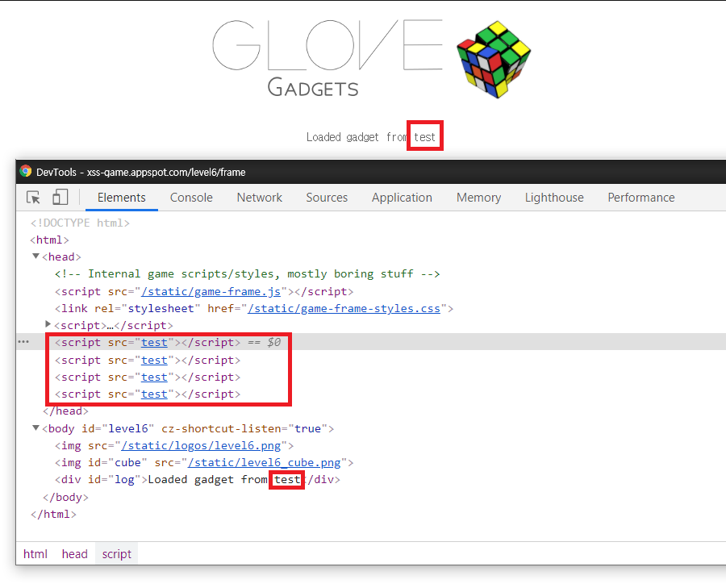This screenshot has height=588, width=726.
Task: Click the == $0 marker
Action: (264, 343)
